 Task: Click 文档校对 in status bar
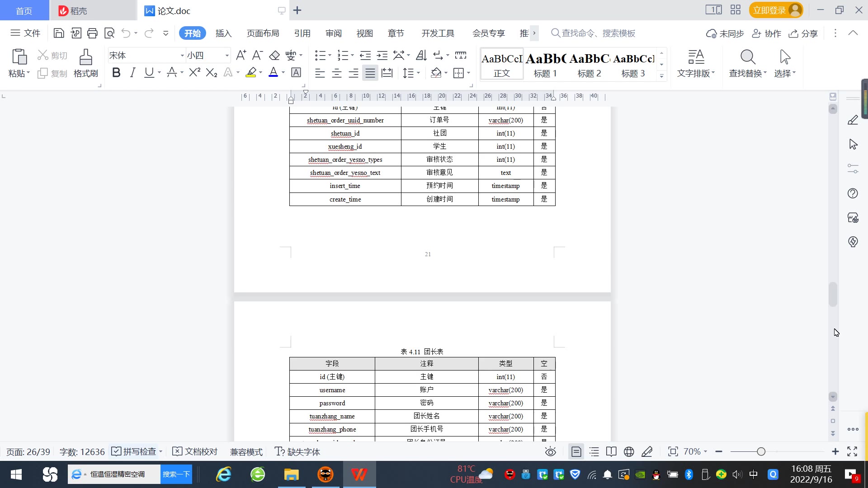click(195, 451)
